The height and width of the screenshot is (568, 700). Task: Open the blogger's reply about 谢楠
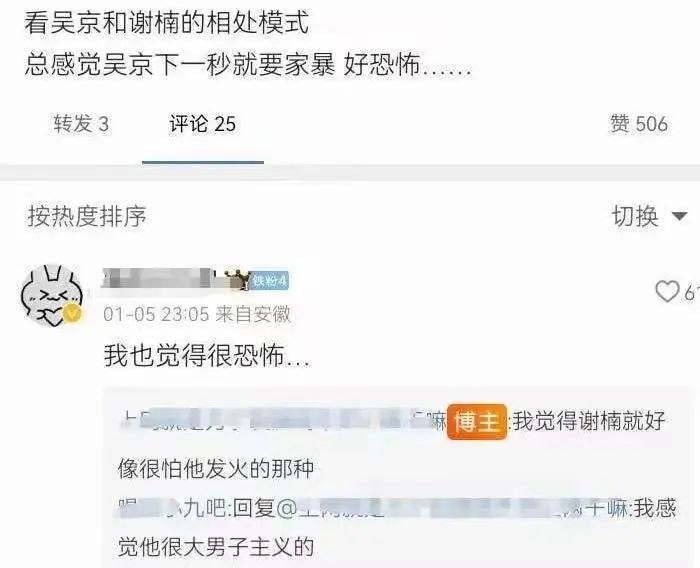point(392,445)
